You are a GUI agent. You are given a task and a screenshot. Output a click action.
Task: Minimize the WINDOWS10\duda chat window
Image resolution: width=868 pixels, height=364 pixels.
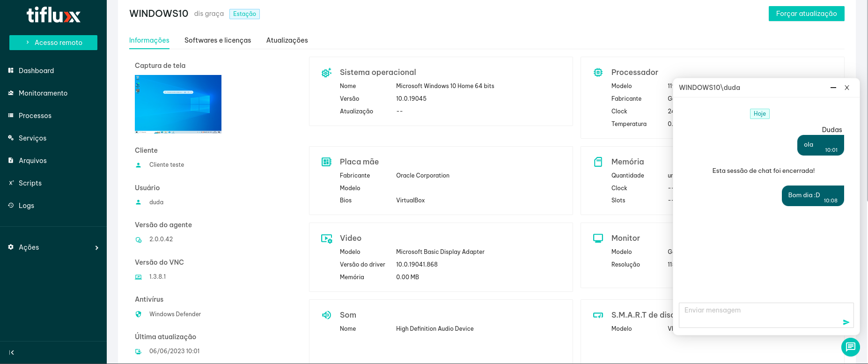[833, 88]
